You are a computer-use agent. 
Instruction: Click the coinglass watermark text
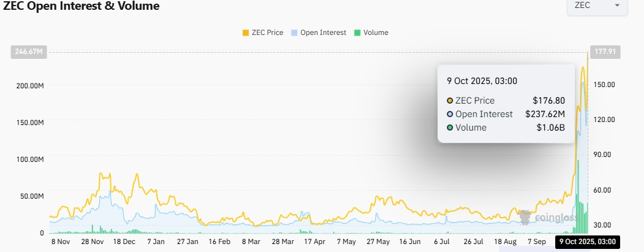pos(556,217)
